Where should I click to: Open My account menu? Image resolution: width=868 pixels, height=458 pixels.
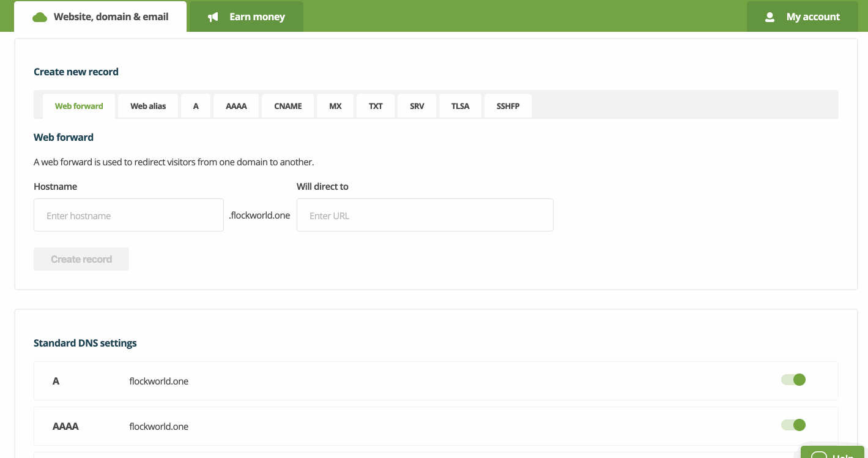[803, 17]
